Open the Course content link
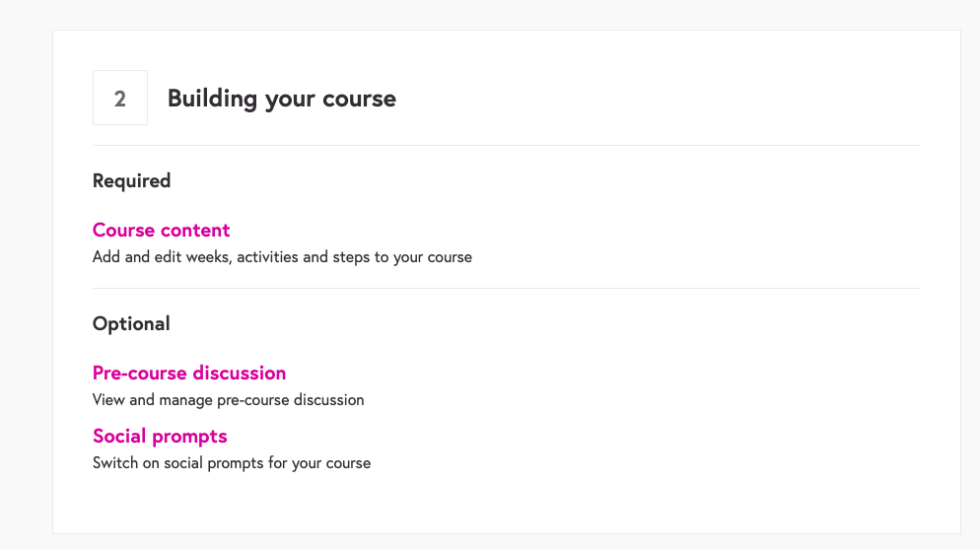Viewport: 980px width, 550px height. tap(161, 231)
